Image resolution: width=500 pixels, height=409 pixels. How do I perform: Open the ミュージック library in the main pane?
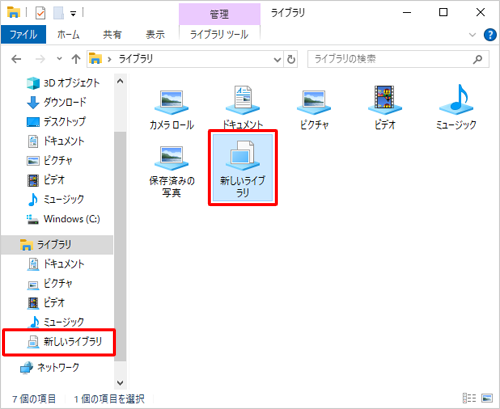point(456,107)
